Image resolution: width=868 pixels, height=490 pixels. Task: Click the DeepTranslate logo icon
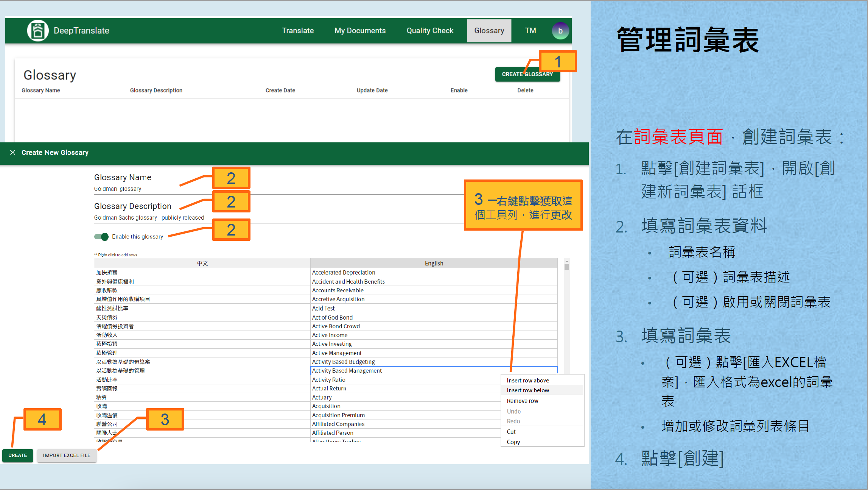click(x=38, y=31)
